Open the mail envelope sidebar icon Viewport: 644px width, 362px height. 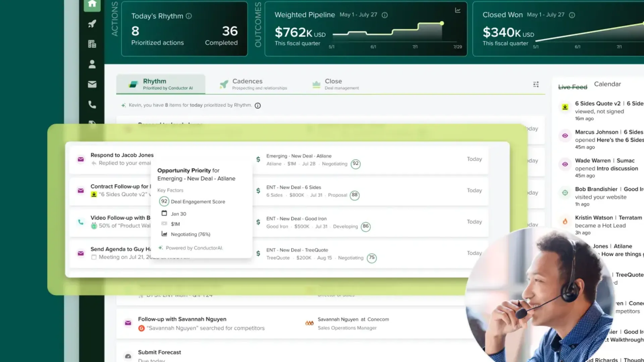(x=92, y=84)
